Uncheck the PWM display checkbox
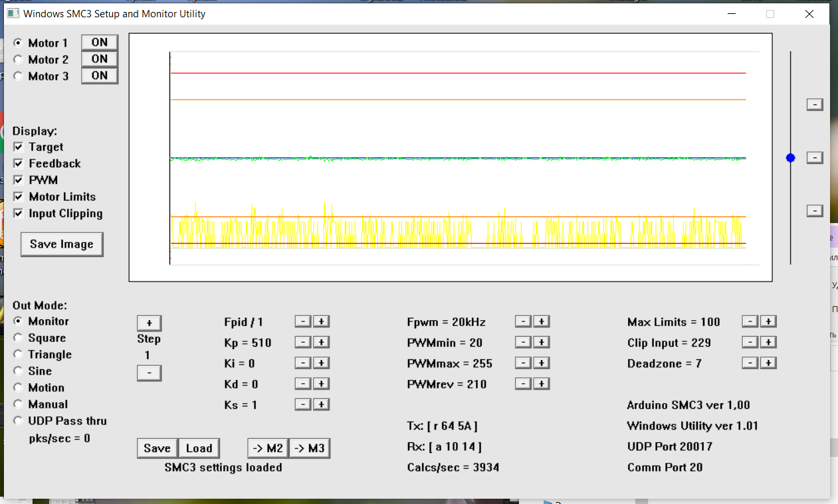This screenshot has height=504, width=838. pyautogui.click(x=19, y=180)
